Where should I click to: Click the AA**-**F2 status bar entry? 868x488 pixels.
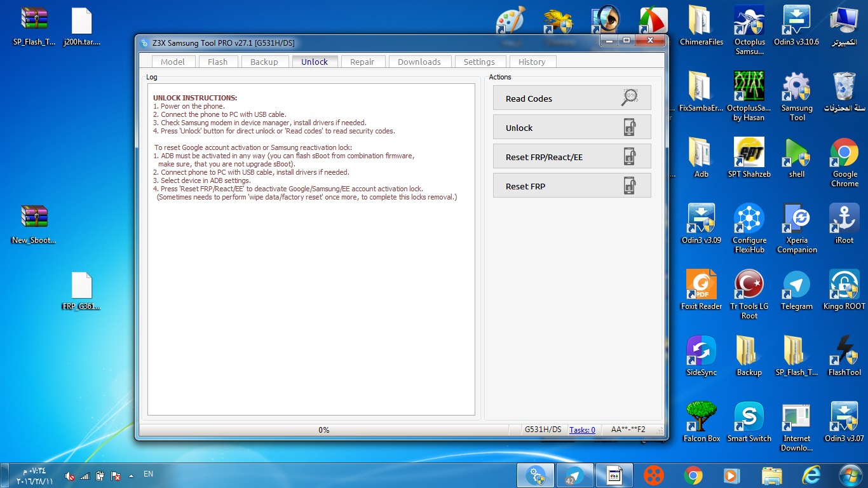[x=628, y=430]
